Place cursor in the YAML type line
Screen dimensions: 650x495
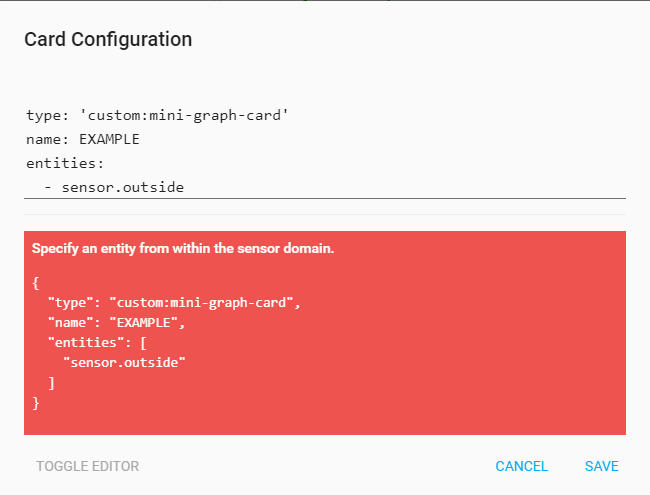[x=157, y=116]
